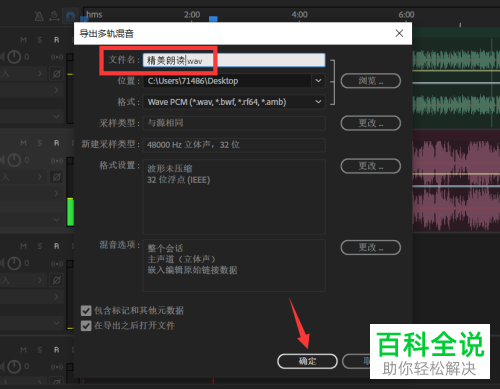This screenshot has height=389, width=500.
Task: Uncheck 包含标记和其他元数据 checkbox
Action: [x=86, y=311]
